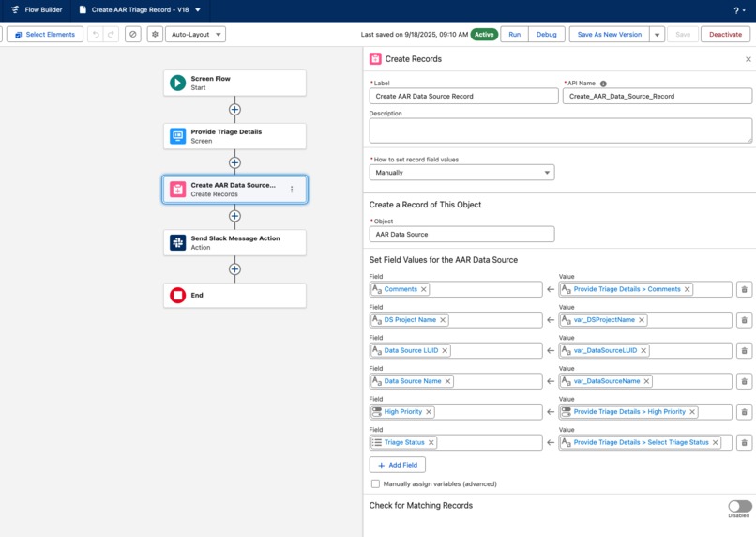Add element after Screen Flow Start

[x=234, y=110]
